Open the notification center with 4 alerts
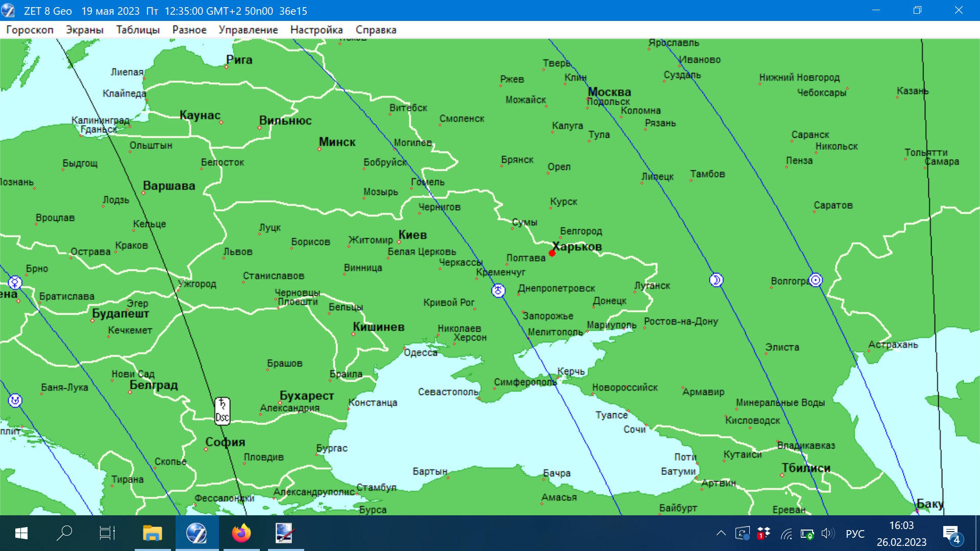The width and height of the screenshot is (980, 551). pyautogui.click(x=951, y=534)
